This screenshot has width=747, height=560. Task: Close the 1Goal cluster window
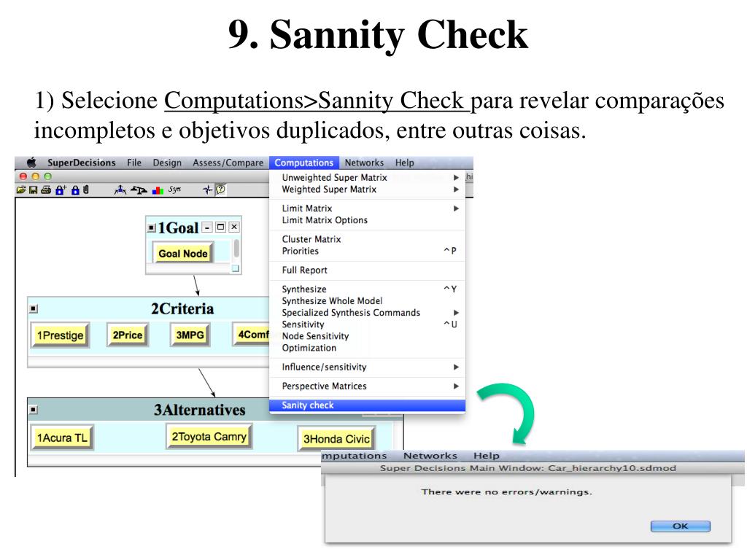(234, 227)
